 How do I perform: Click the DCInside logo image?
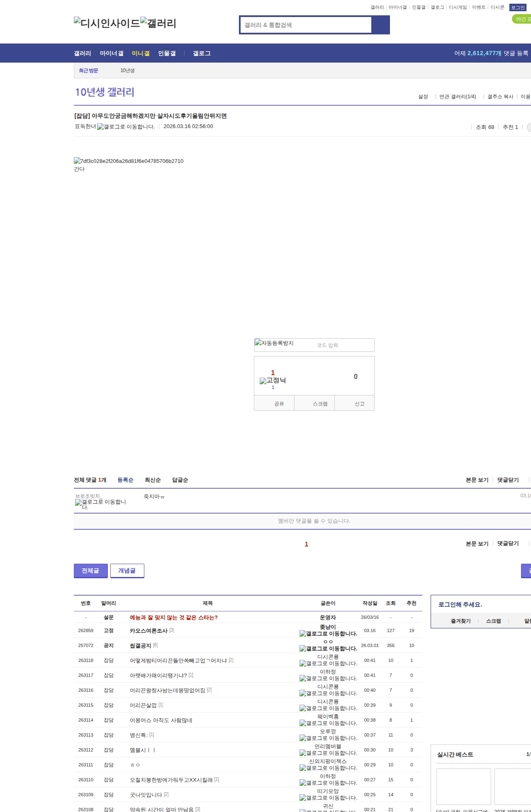[x=107, y=23]
